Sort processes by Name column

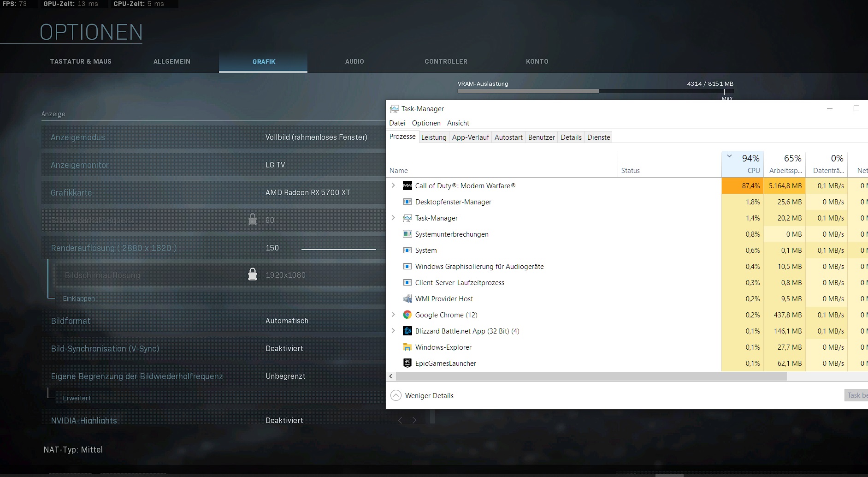point(502,164)
